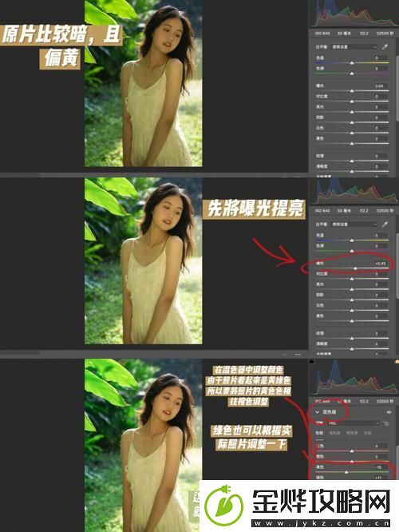Open the HSL mode dropdown in 混色器
399x532 pixels.
pos(354,423)
